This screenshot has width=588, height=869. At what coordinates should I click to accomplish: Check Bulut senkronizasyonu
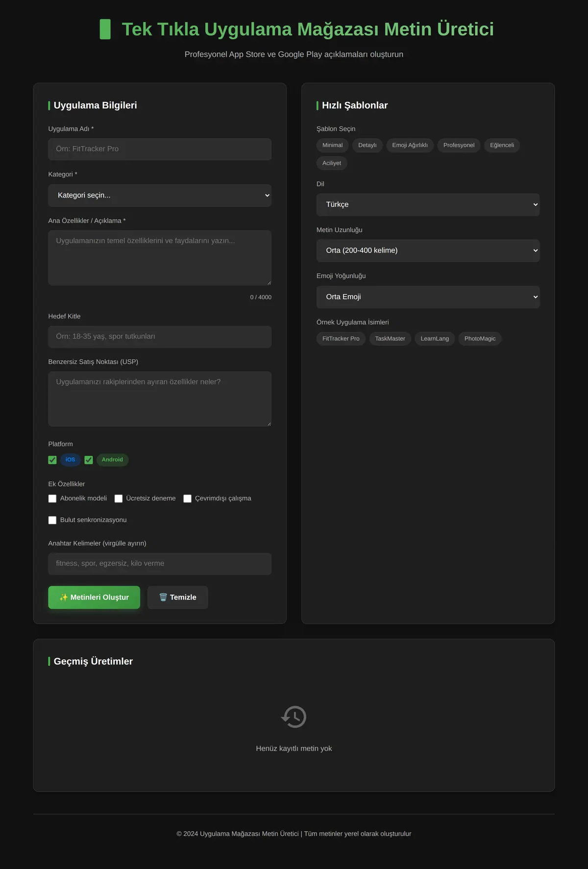52,520
